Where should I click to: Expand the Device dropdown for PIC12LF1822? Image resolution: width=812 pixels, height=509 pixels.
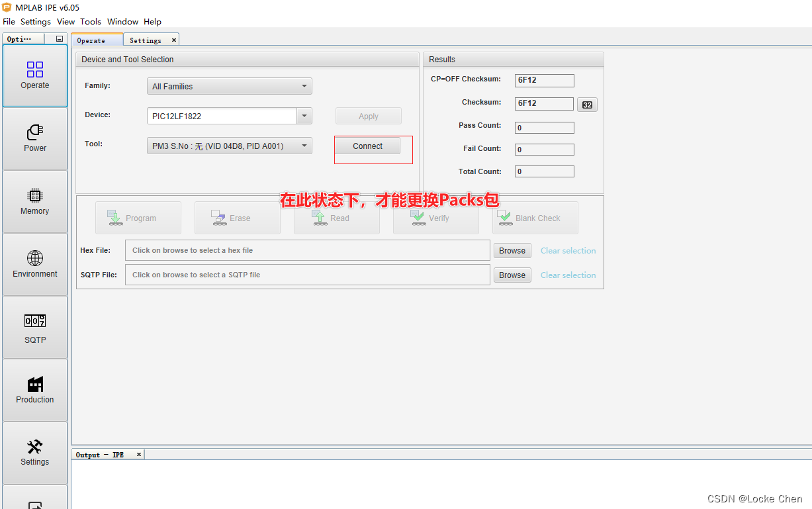tap(304, 115)
